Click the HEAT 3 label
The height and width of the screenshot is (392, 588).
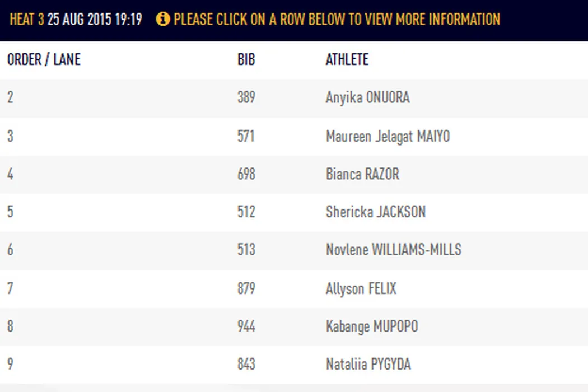(x=26, y=19)
